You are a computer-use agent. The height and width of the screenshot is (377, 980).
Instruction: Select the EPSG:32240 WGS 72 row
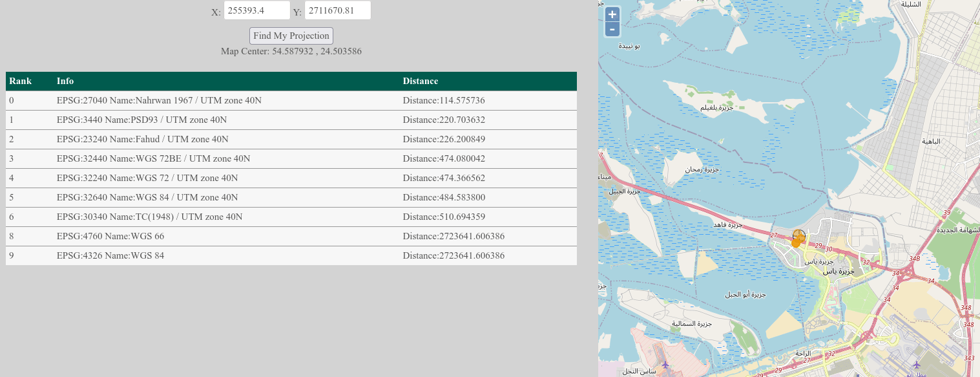[x=291, y=178]
